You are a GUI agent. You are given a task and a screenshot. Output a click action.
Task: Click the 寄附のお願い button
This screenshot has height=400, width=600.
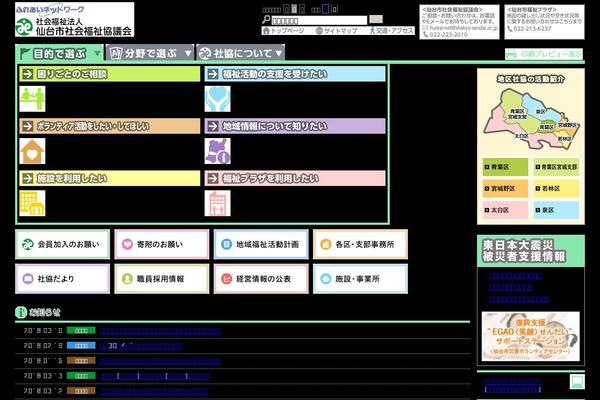161,244
